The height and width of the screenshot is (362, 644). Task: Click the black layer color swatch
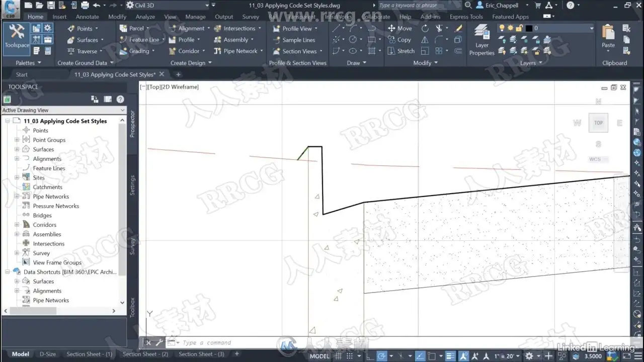point(529,28)
